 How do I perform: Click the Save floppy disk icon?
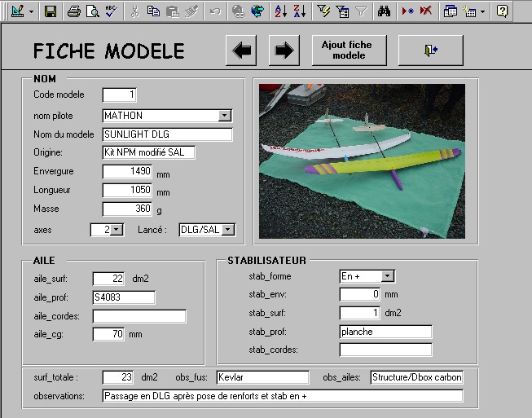pos(51,11)
